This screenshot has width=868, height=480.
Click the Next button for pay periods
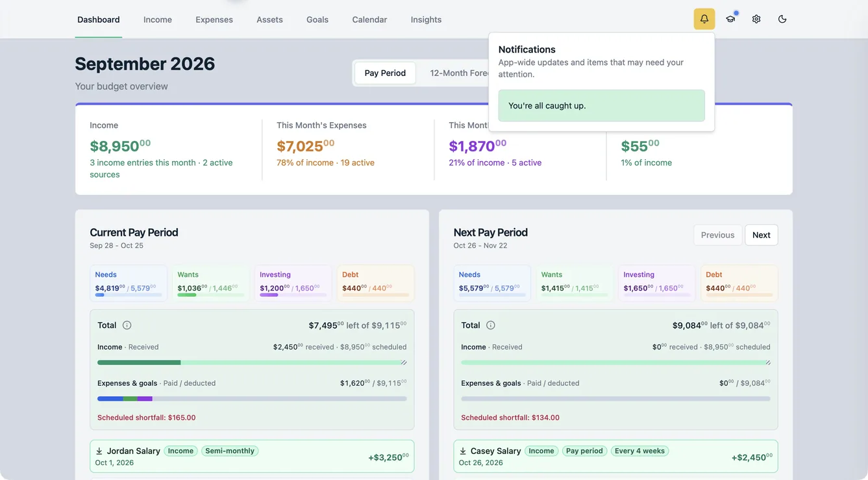(x=762, y=235)
